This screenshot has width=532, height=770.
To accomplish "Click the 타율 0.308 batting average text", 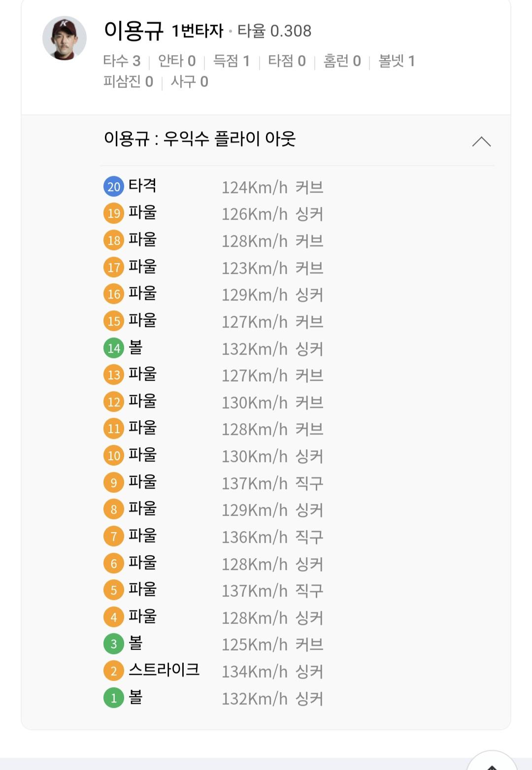I will (x=274, y=31).
